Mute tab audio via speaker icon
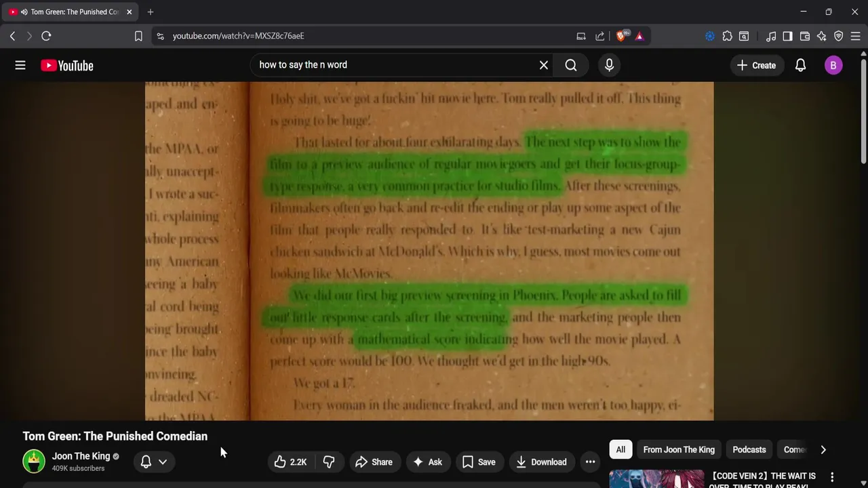The width and height of the screenshot is (868, 488). [x=24, y=12]
